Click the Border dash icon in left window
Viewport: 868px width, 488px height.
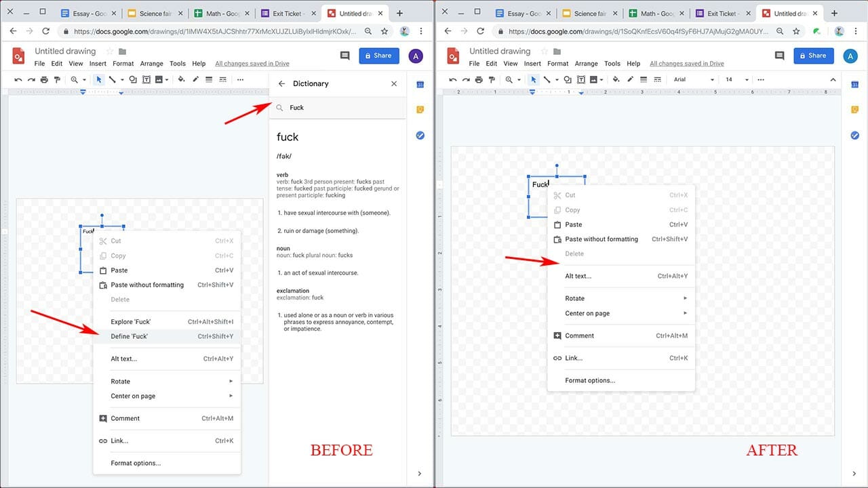pos(222,79)
